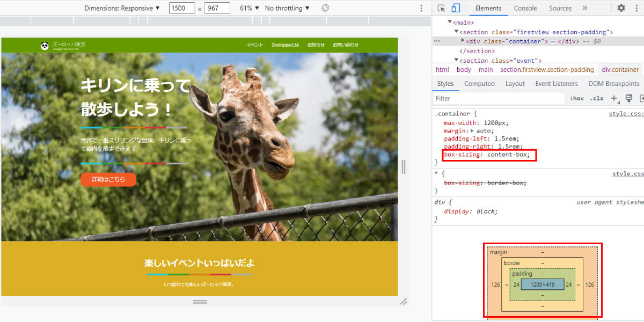
Task: Toggle the computed styles sidebar icon
Action: point(641,98)
